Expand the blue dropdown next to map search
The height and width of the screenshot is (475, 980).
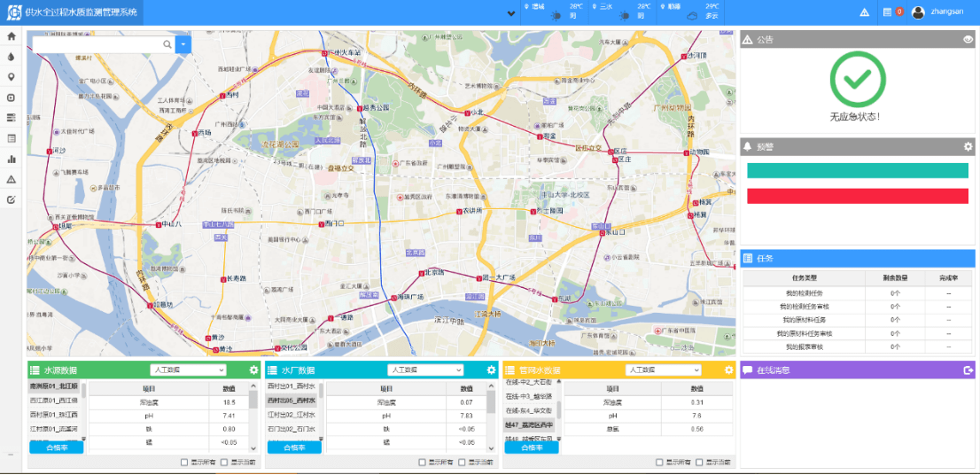click(183, 43)
